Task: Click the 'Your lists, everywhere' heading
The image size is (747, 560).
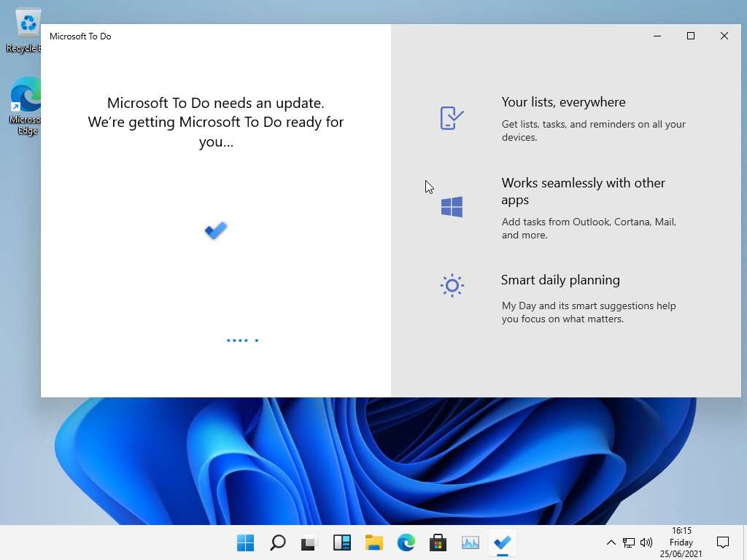Action: [563, 102]
